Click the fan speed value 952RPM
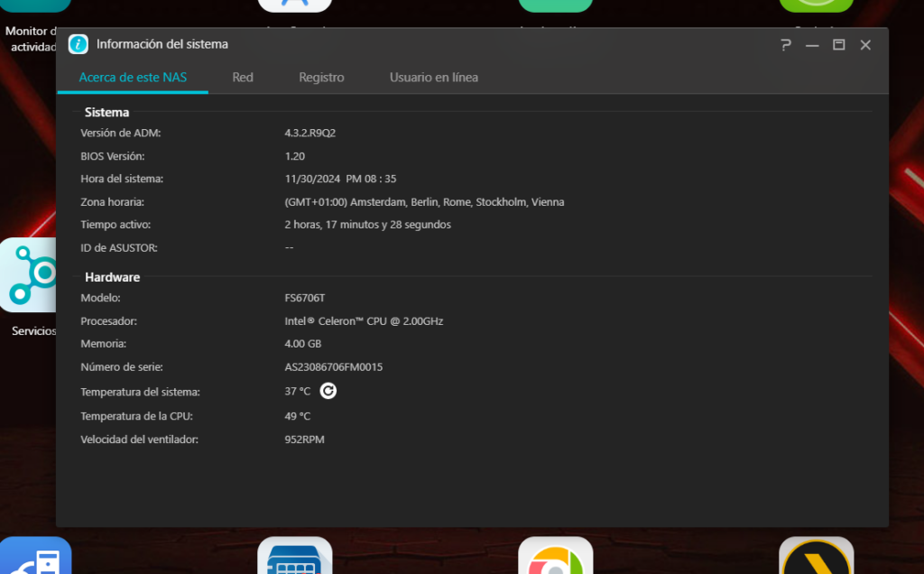The height and width of the screenshot is (574, 924). coord(305,440)
